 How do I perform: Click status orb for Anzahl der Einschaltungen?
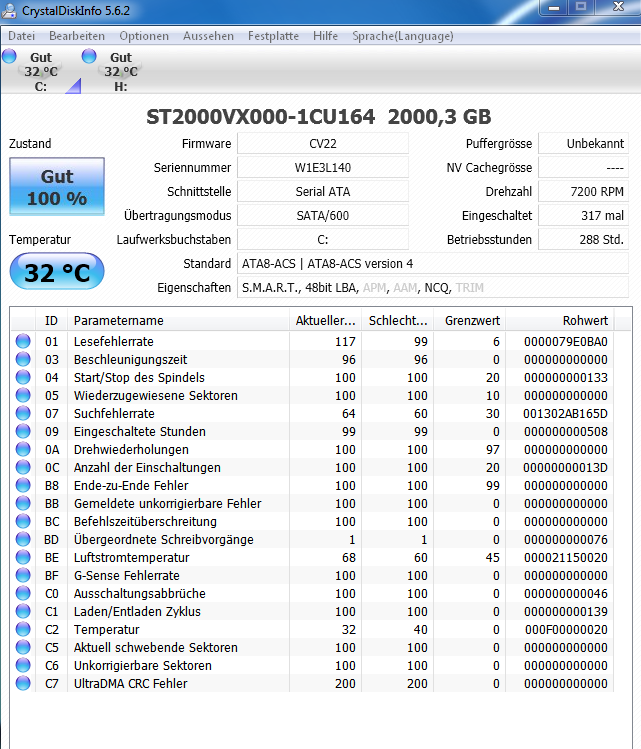23,467
